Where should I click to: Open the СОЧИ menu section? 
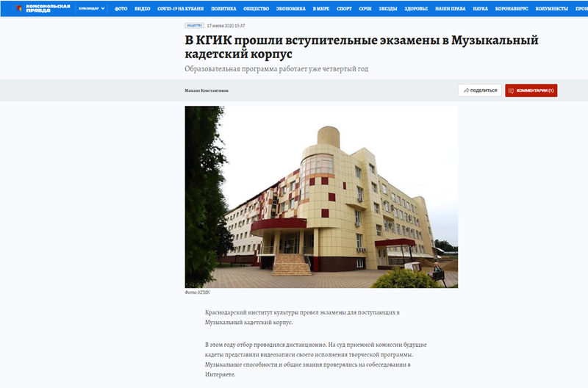(365, 9)
